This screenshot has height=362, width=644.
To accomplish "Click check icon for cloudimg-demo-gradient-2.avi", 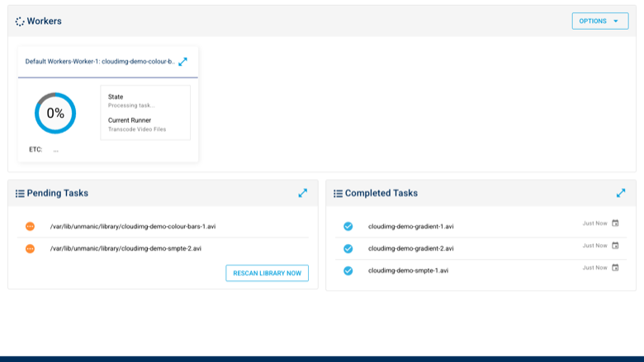I will [x=348, y=248].
